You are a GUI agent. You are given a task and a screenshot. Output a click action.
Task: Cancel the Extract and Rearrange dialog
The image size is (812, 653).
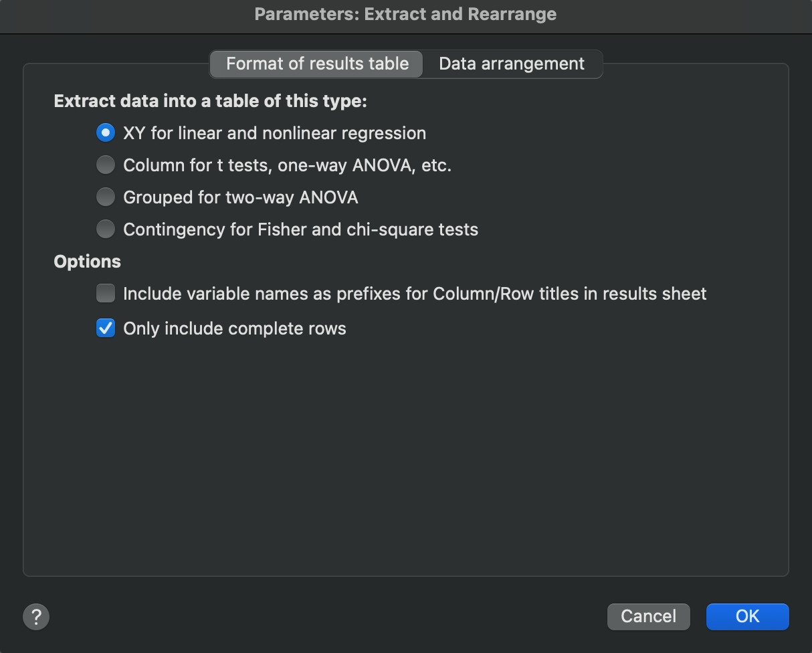point(648,616)
